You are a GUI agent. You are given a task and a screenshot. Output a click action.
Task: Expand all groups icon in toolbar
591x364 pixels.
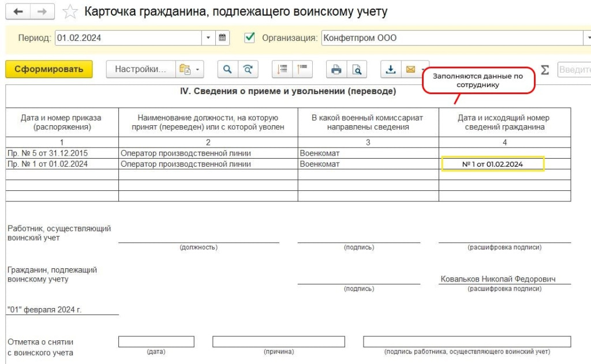pos(282,69)
